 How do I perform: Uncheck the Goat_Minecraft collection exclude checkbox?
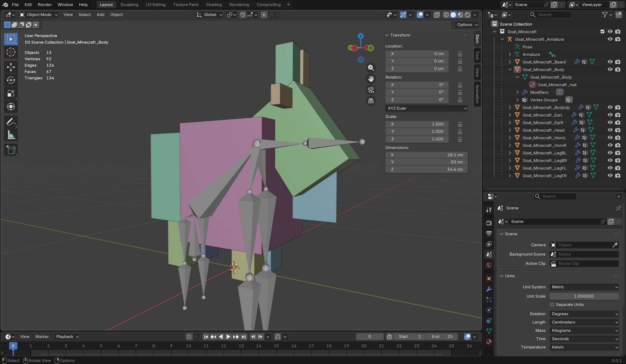point(602,32)
